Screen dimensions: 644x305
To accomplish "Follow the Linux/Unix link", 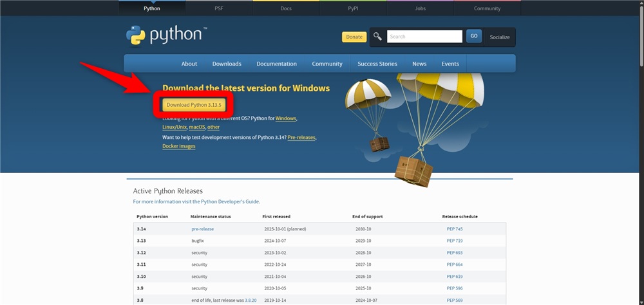I will 175,127.
